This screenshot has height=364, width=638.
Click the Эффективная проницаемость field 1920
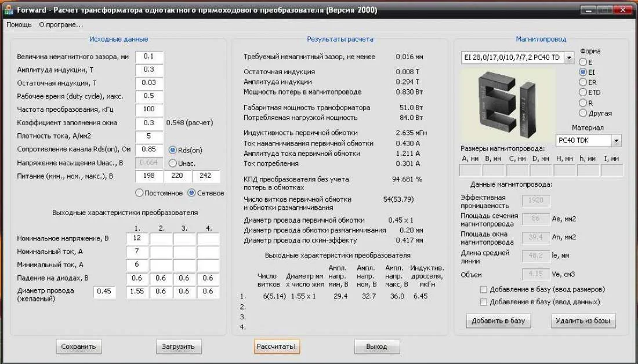click(536, 201)
